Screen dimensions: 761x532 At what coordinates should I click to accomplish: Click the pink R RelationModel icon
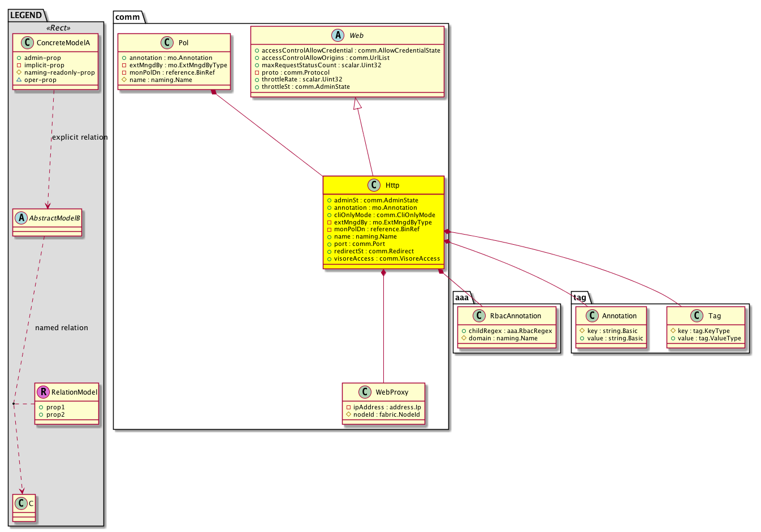pos(43,392)
